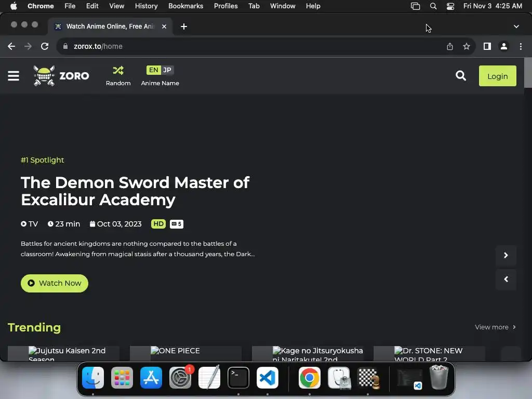Switch anime names to EN
Image resolution: width=532 pixels, height=399 pixels.
[153, 70]
